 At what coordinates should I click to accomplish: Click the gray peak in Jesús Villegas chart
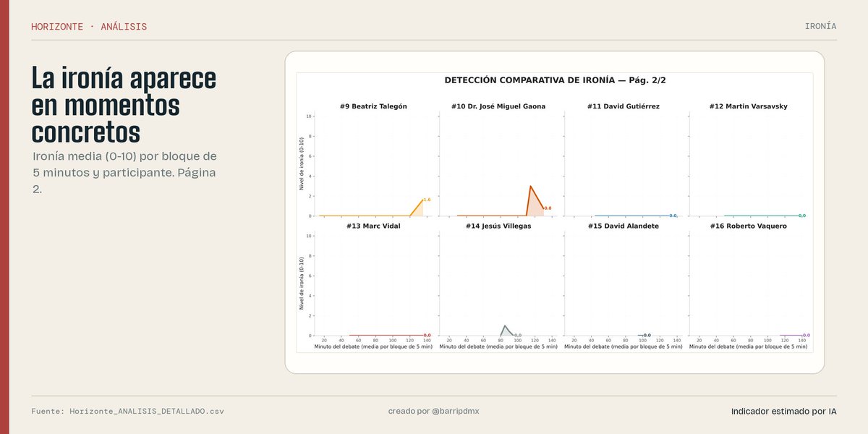pyautogui.click(x=504, y=326)
